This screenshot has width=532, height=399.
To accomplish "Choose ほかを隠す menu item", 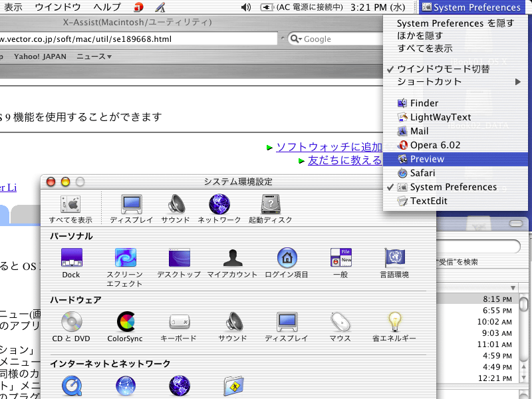I will click(x=456, y=36).
